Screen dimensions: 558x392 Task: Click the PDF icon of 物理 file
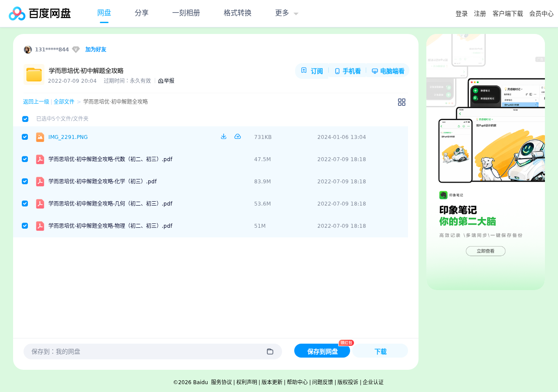(x=40, y=226)
